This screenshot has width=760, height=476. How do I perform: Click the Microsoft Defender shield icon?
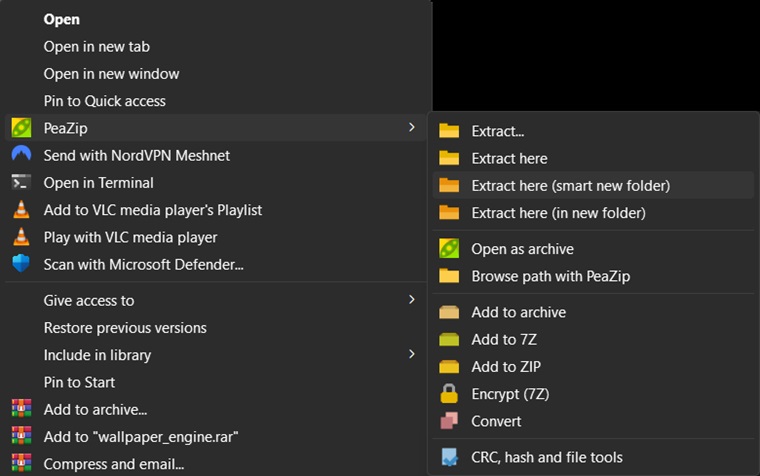pyautogui.click(x=21, y=264)
